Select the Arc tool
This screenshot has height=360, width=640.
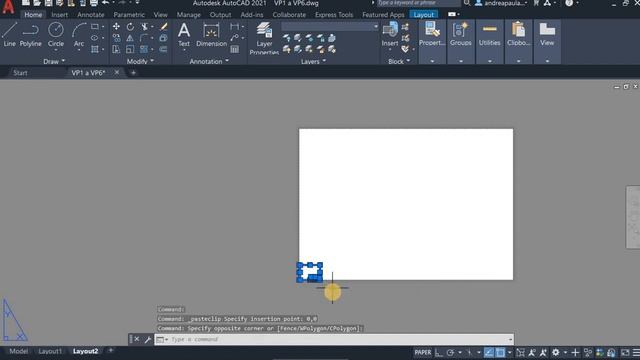point(79,35)
